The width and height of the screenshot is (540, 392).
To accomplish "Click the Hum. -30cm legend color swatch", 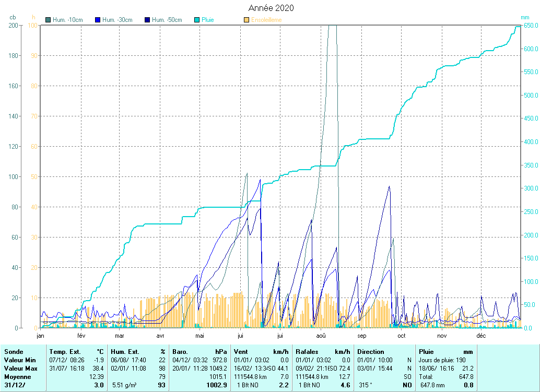I will point(98,20).
